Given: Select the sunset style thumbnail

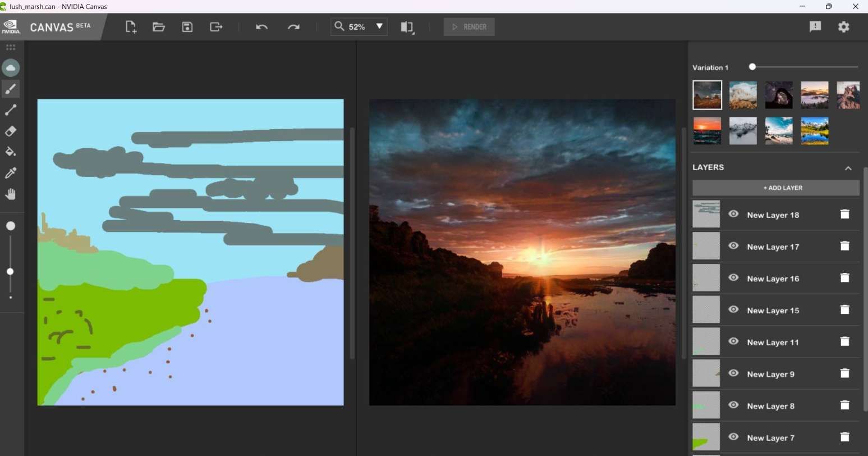Looking at the screenshot, I should (706, 130).
